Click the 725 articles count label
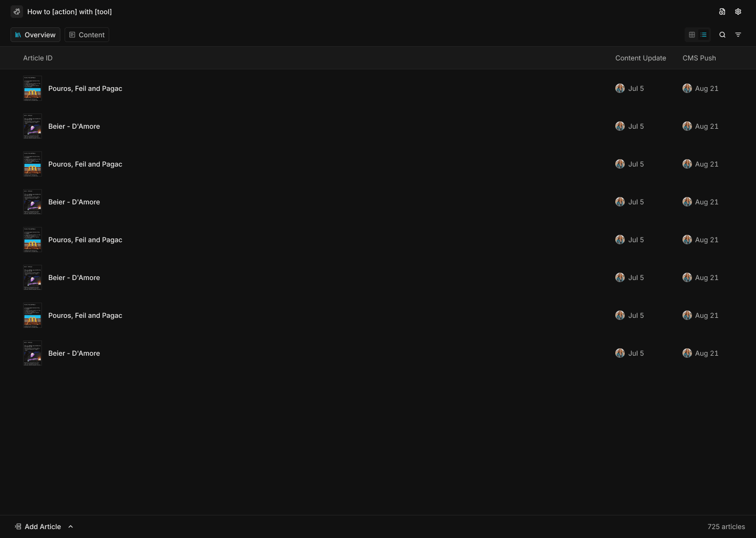 pyautogui.click(x=726, y=526)
